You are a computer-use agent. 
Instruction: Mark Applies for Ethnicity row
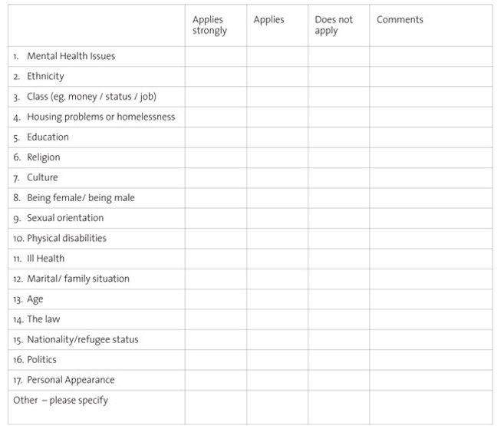tap(278, 76)
